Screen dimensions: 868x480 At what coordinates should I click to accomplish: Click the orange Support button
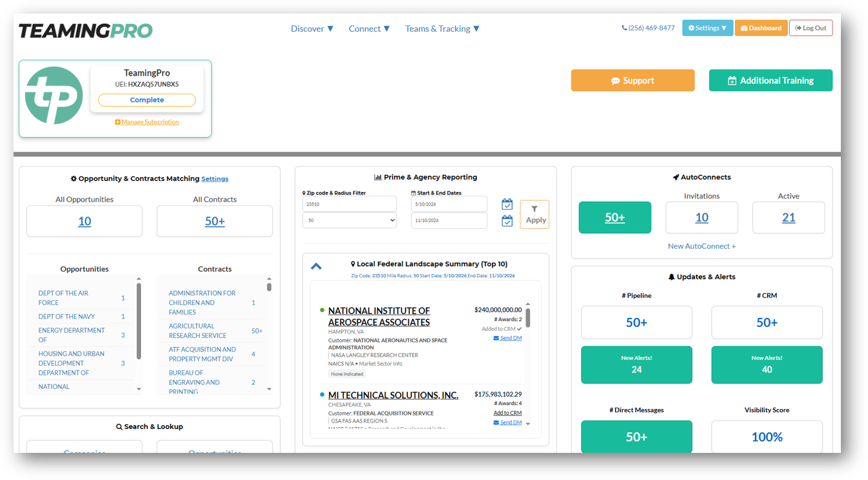pyautogui.click(x=633, y=81)
